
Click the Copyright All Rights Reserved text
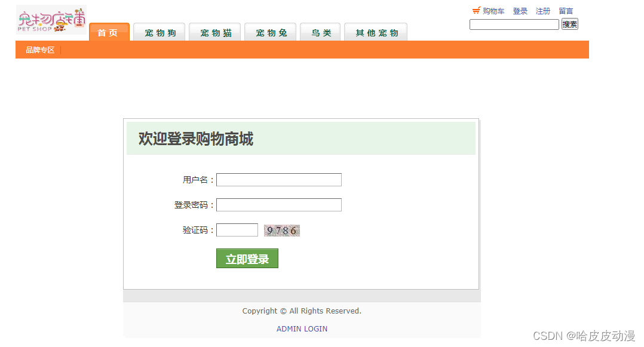click(302, 311)
